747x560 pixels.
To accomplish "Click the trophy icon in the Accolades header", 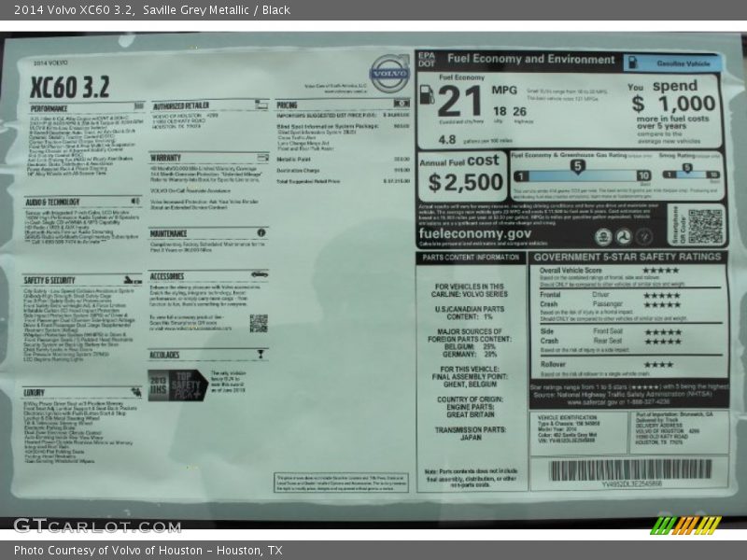I will point(261,354).
